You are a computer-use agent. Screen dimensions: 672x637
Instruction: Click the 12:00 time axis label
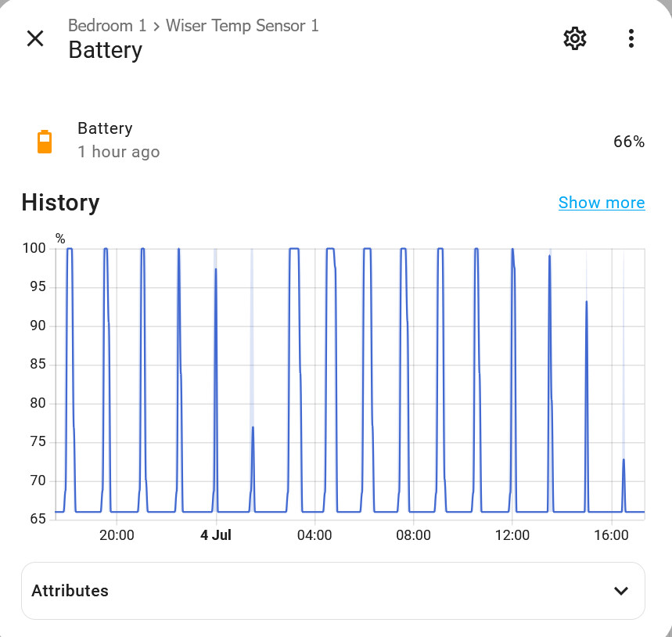pyautogui.click(x=512, y=535)
